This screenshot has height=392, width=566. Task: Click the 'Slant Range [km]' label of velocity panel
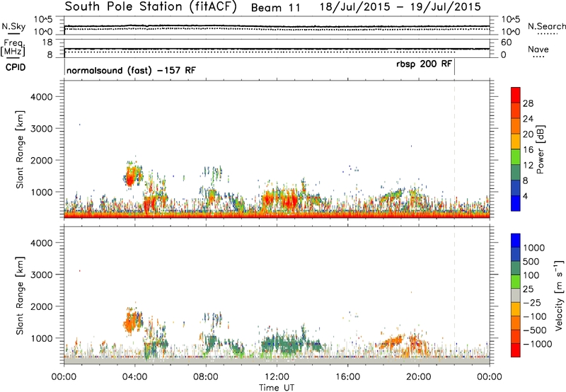(20, 296)
